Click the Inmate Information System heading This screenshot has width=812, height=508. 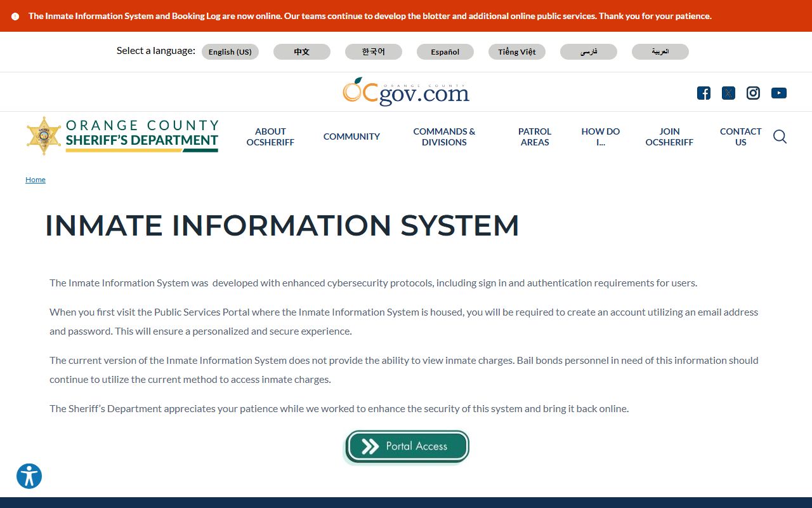pyautogui.click(x=282, y=225)
